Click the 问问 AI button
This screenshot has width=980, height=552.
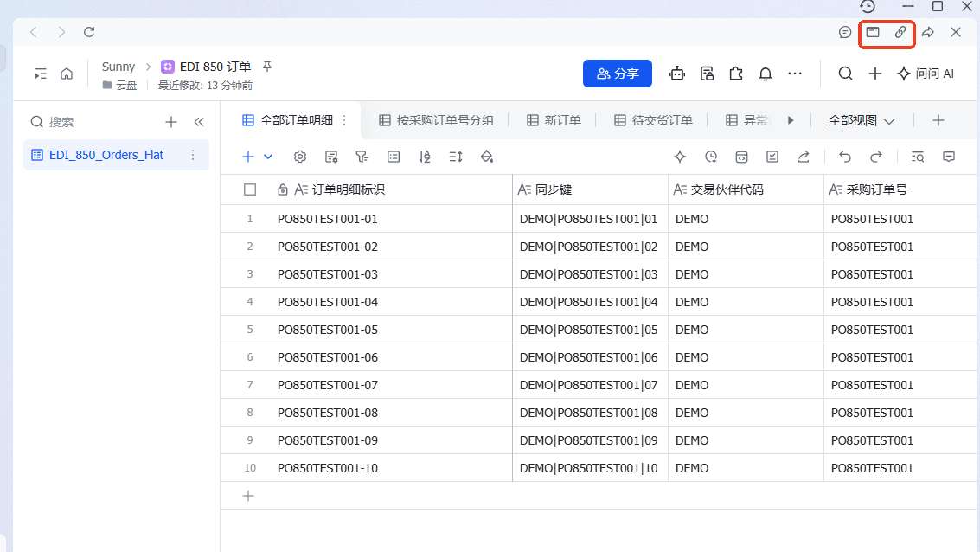(926, 74)
